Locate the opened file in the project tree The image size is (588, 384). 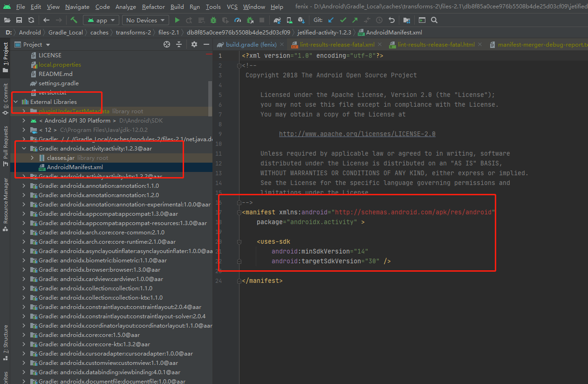click(x=167, y=44)
